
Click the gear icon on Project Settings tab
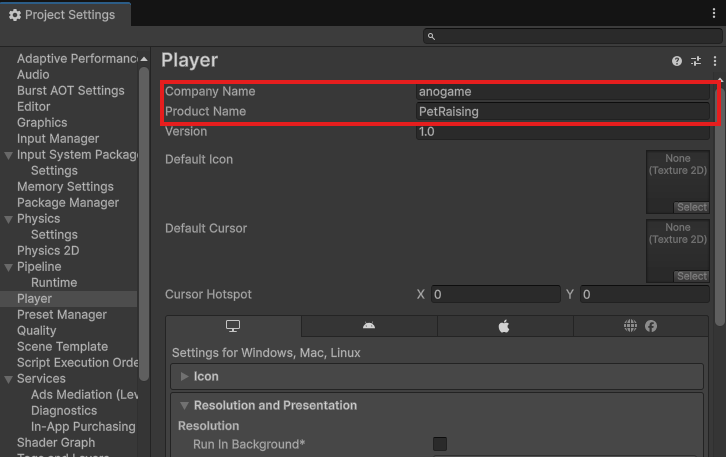(15, 15)
